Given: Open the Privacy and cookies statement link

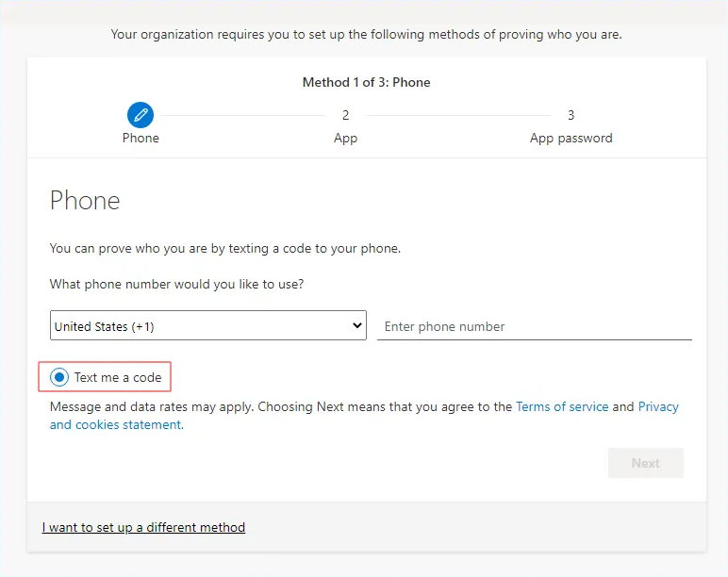Looking at the screenshot, I should pyautogui.click(x=115, y=424).
